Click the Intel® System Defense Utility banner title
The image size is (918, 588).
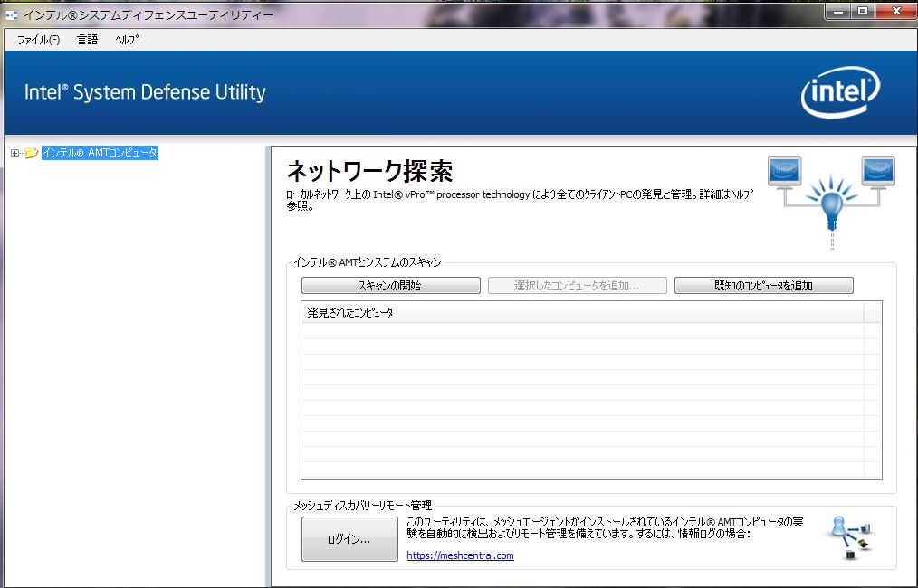(x=145, y=92)
